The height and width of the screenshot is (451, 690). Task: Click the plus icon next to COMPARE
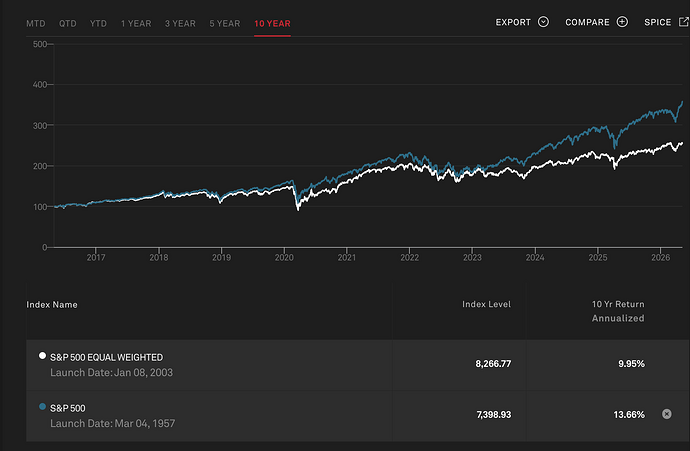622,22
